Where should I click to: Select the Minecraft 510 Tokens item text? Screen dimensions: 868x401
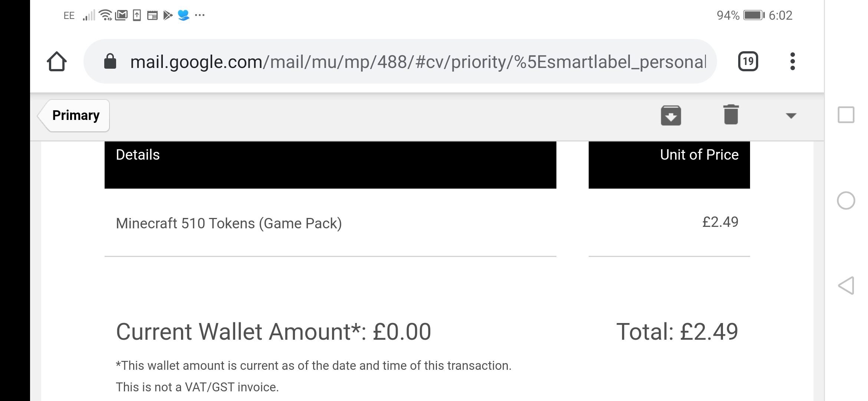click(228, 224)
